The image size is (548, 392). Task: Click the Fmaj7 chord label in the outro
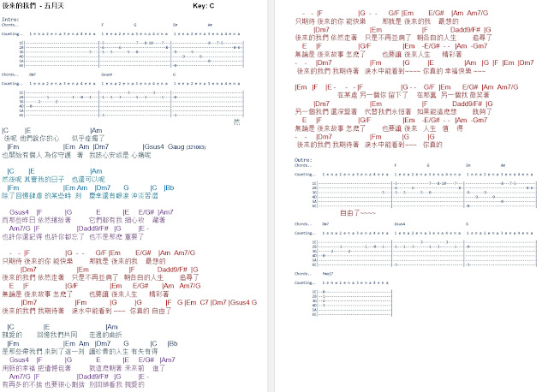(328, 274)
